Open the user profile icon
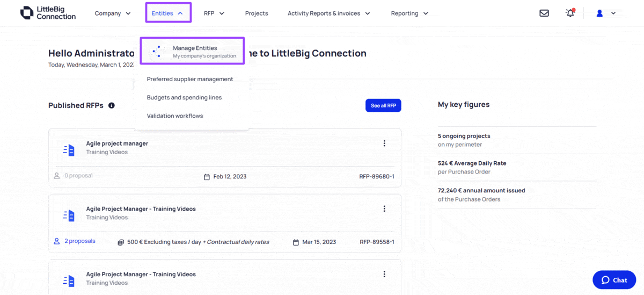The height and width of the screenshot is (295, 644). click(x=600, y=13)
